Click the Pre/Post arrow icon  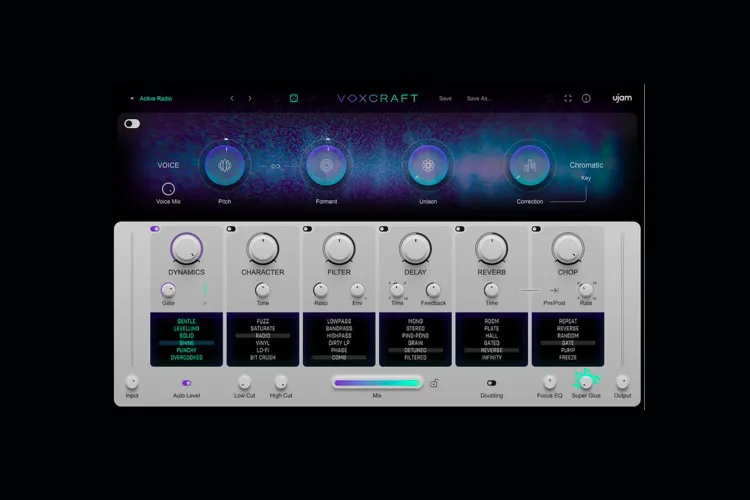pos(554,290)
